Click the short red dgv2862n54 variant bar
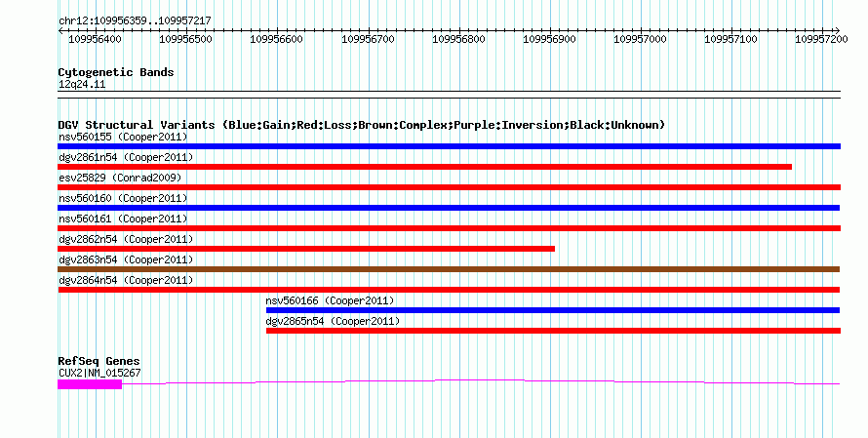Screen dimensions: 868x438 (306, 249)
